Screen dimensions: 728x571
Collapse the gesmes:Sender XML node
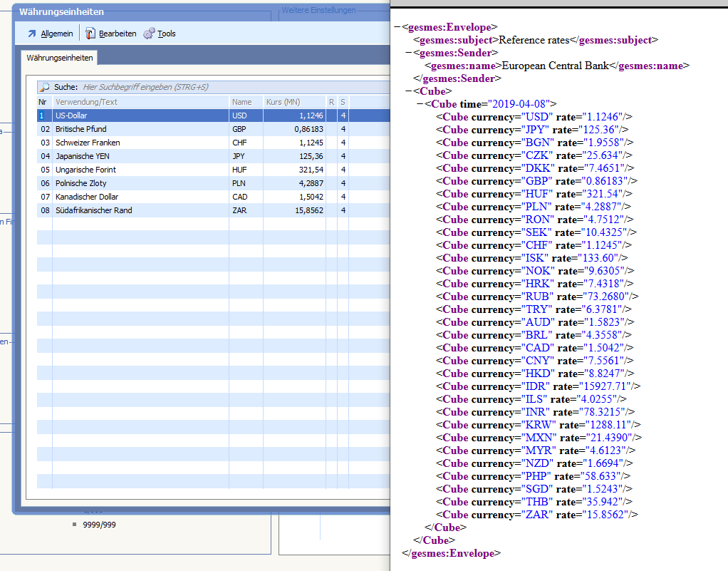(x=407, y=53)
